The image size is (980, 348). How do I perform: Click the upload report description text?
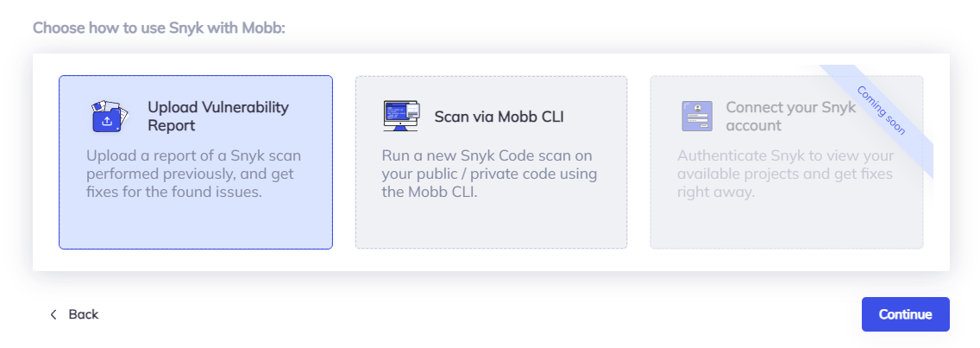tap(193, 174)
